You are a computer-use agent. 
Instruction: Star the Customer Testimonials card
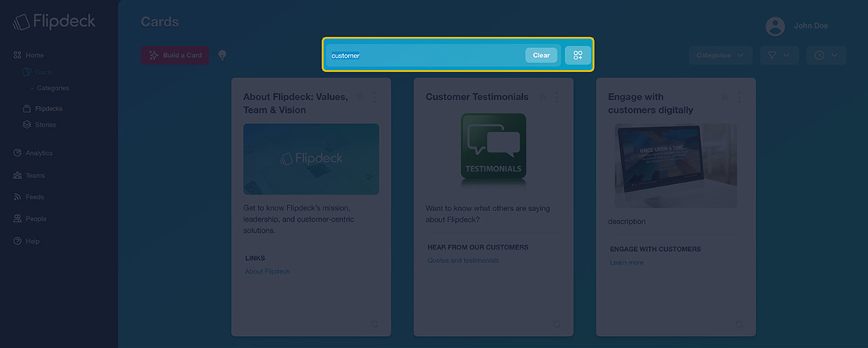[x=543, y=97]
